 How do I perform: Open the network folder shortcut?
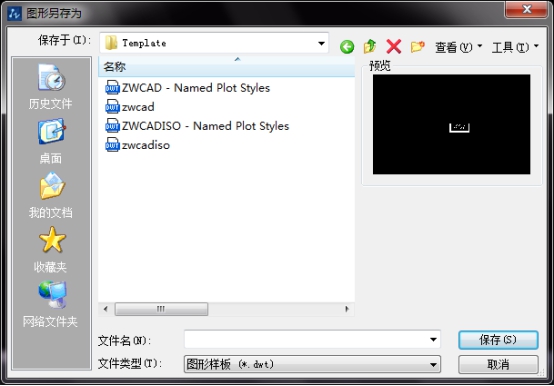click(51, 304)
